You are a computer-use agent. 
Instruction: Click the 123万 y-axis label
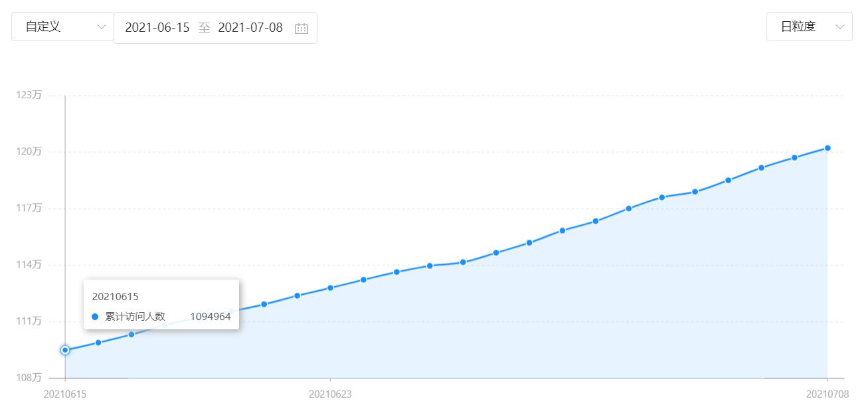29,95
